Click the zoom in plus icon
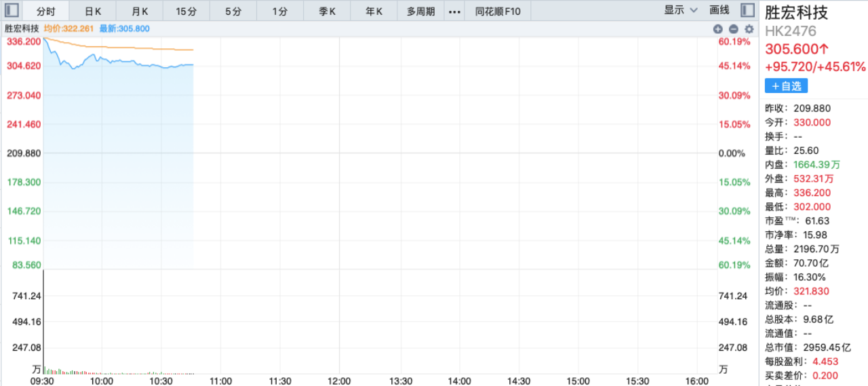This screenshot has width=868, height=386. pos(717,29)
